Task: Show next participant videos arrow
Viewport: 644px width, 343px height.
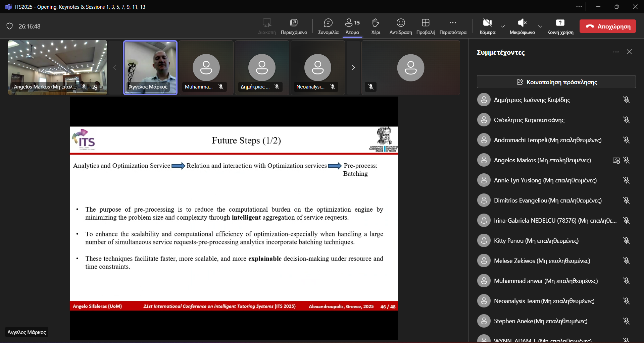Action: pos(353,67)
